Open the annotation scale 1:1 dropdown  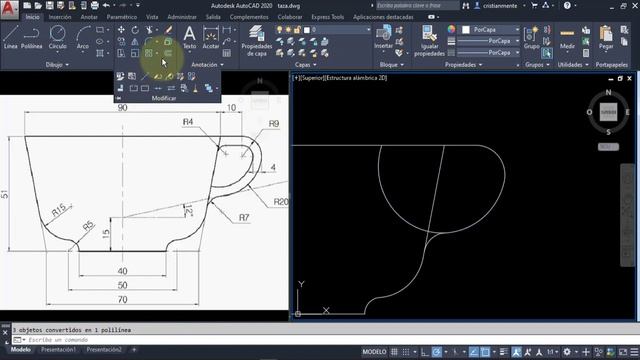point(553,352)
